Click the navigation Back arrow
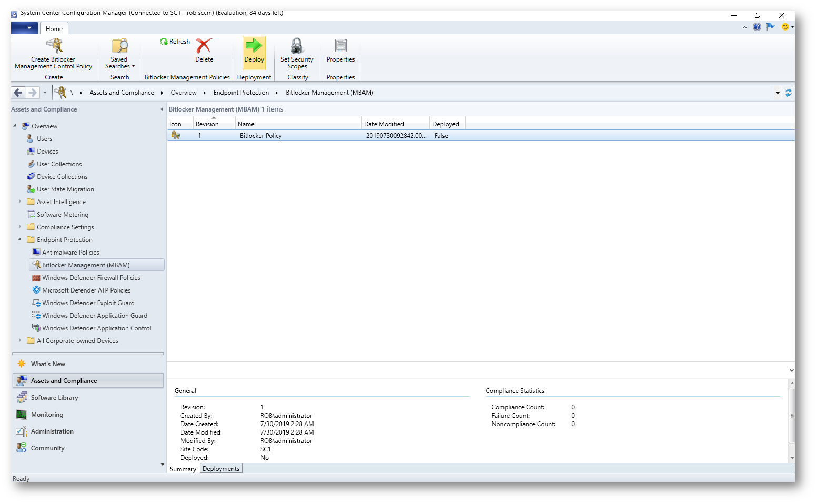This screenshot has width=817, height=504. point(18,93)
